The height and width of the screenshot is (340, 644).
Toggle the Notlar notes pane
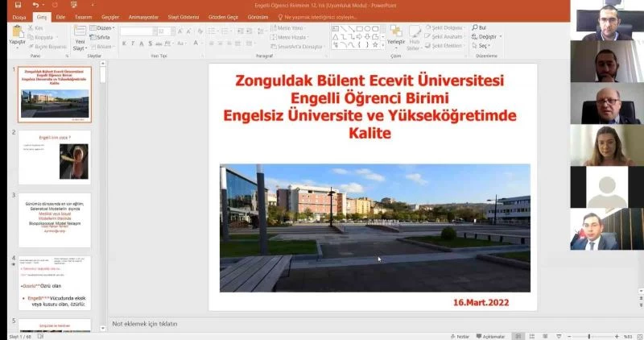tap(460, 336)
